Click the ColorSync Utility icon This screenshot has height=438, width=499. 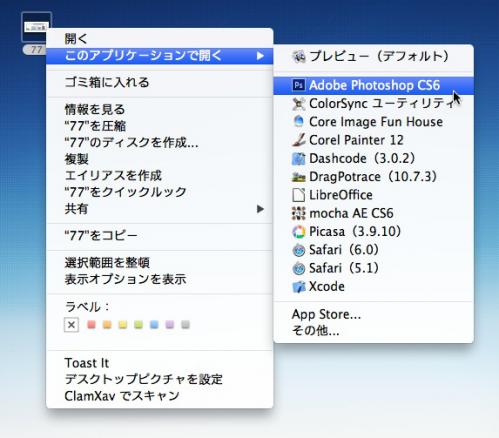coord(299,104)
